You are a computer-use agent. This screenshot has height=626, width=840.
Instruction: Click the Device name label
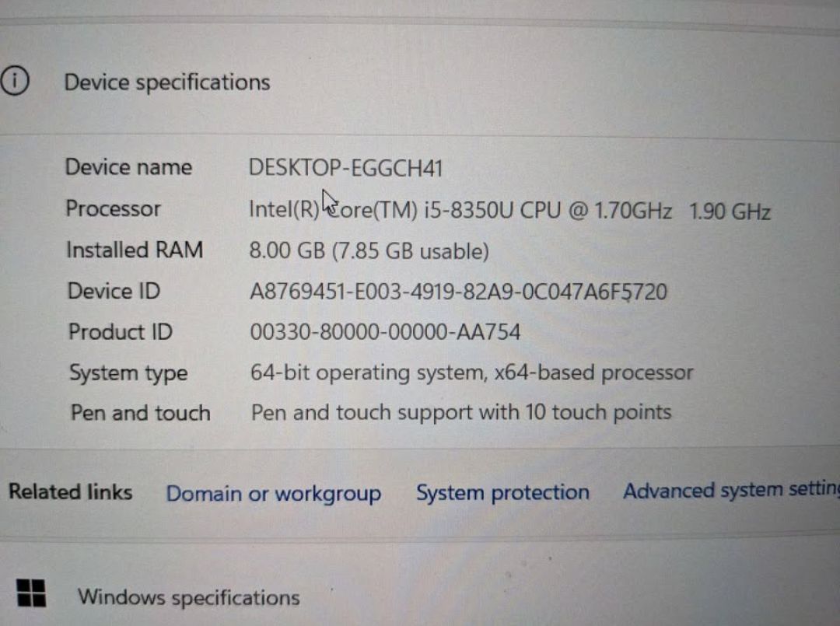point(128,166)
